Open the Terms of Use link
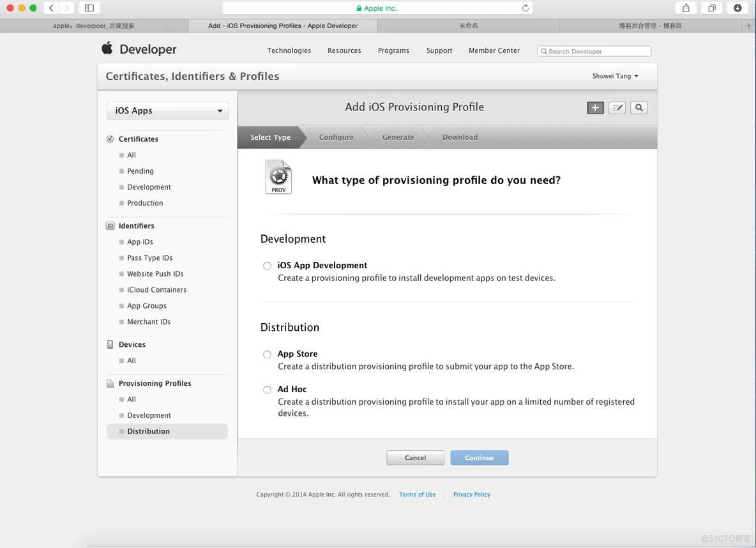 [x=417, y=494]
